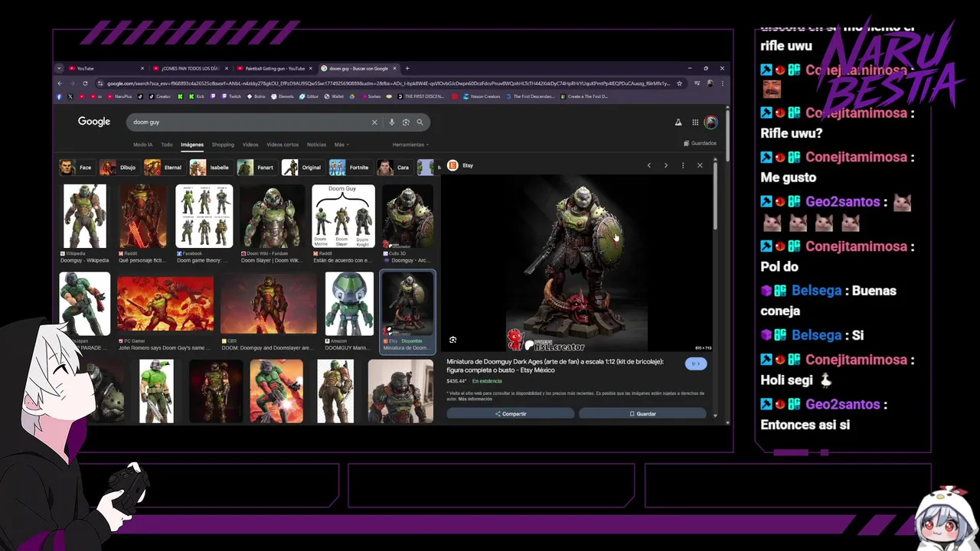This screenshot has height=551, width=980.
Task: Select the Original filter chip
Action: pos(302,168)
